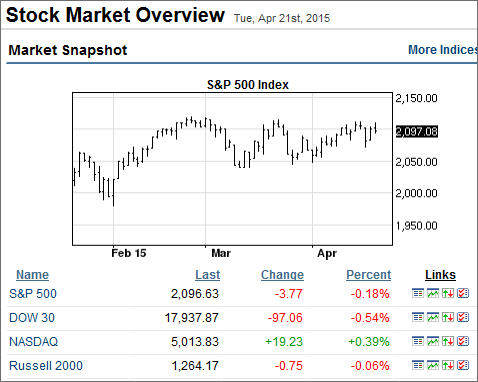Open the chart icon for DOW 30

433,317
